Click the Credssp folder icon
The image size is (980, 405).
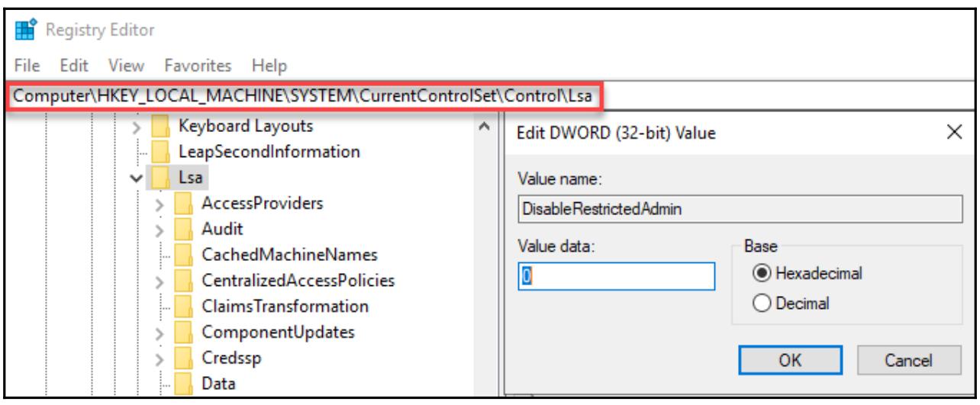click(184, 358)
